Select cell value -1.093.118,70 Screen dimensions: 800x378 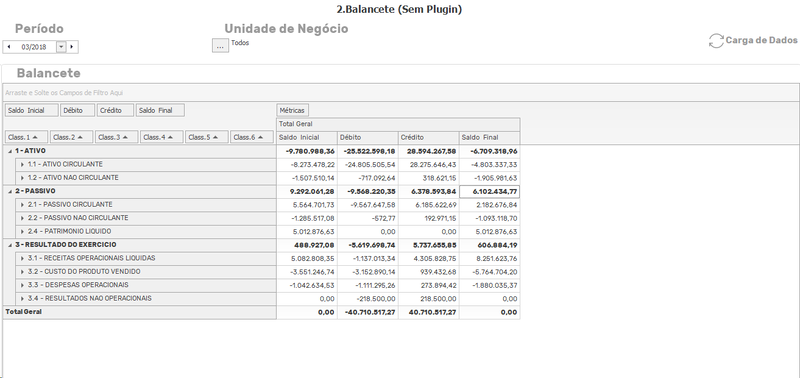pos(490,218)
